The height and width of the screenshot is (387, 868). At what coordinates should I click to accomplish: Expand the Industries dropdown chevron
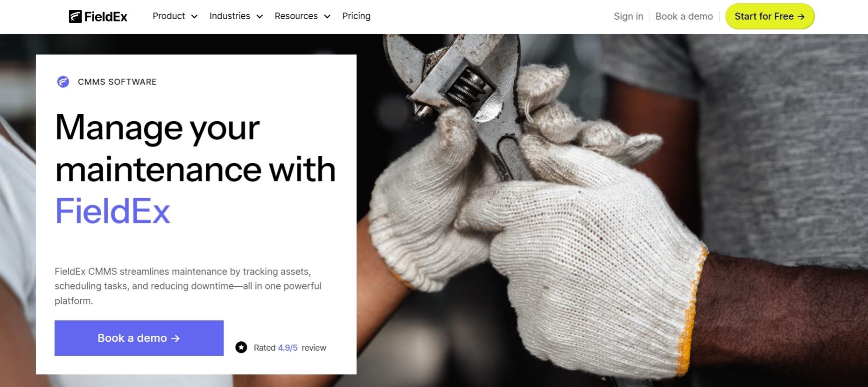coord(260,16)
